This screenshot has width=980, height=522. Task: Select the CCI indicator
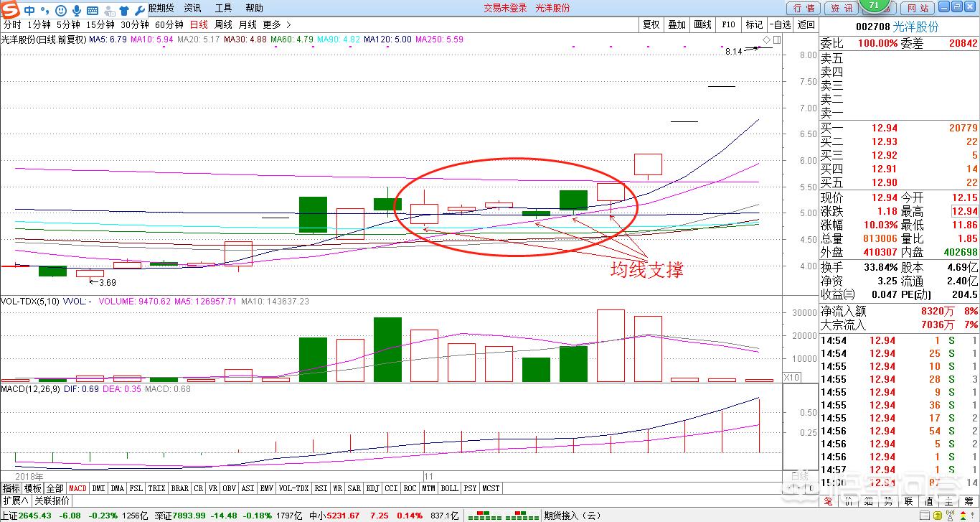pyautogui.click(x=391, y=488)
